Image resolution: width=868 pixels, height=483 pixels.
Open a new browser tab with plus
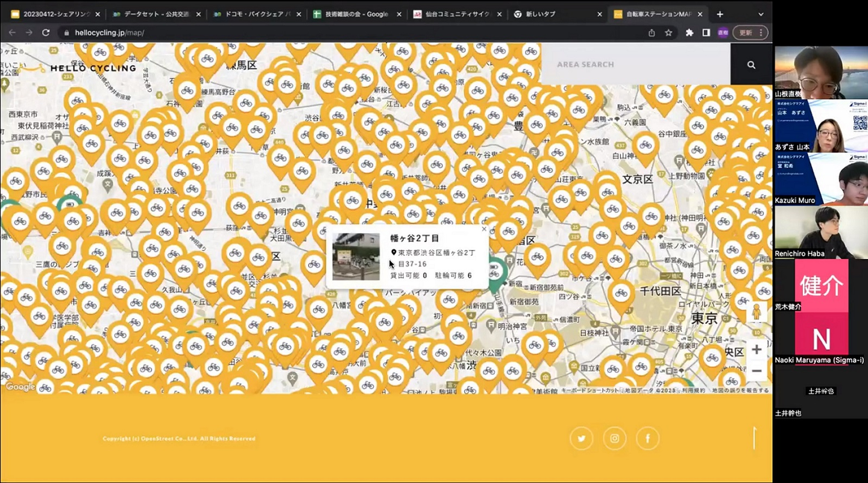point(720,14)
